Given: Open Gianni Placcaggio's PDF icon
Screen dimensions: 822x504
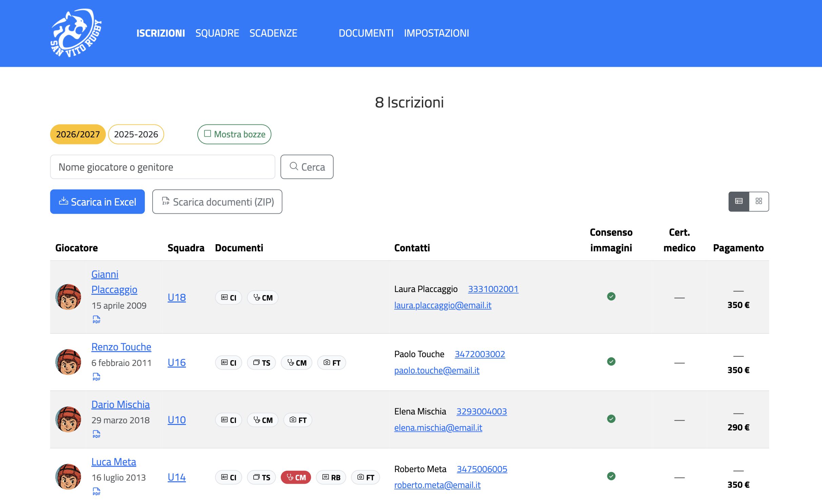Looking at the screenshot, I should coord(96,319).
